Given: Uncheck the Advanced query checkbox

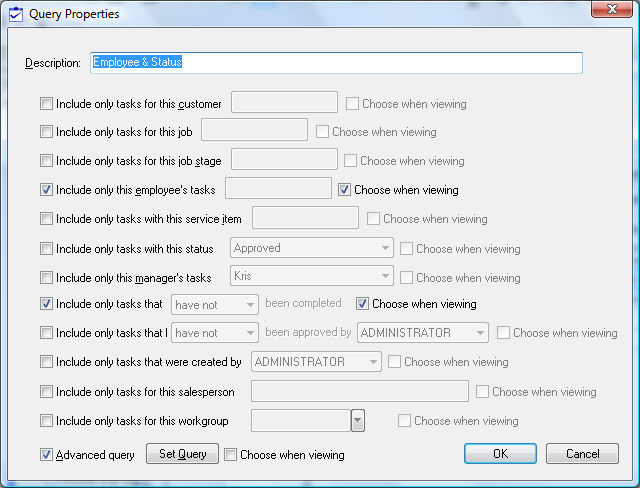Looking at the screenshot, I should pos(47,455).
